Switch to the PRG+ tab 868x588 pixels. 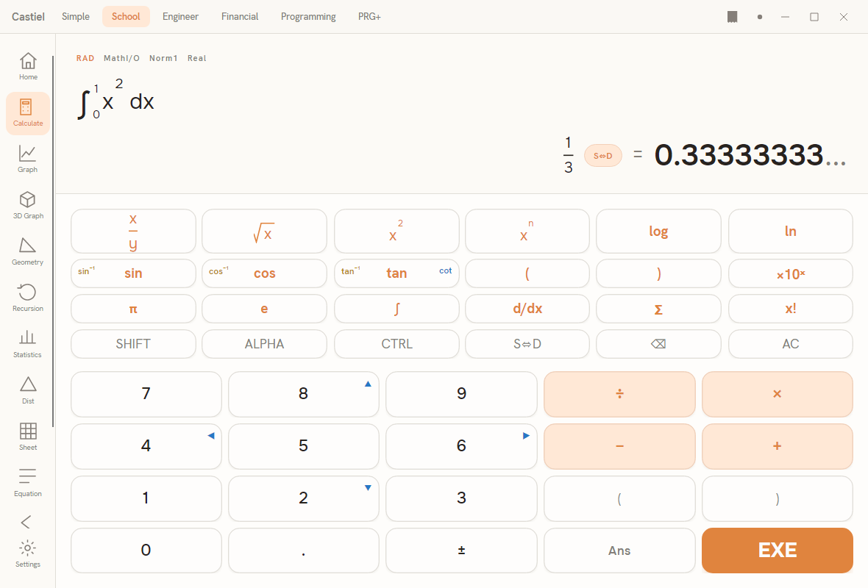pyautogui.click(x=369, y=17)
